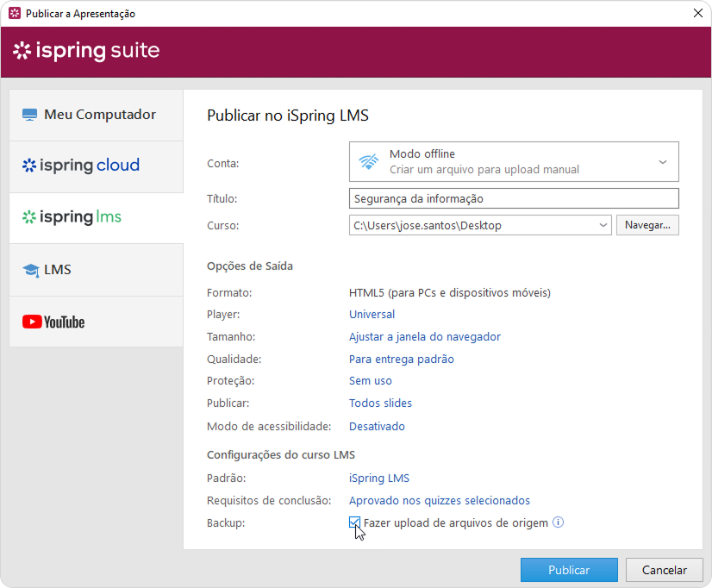712x588 pixels.
Task: Click the YouTube play logo icon
Action: click(x=32, y=322)
